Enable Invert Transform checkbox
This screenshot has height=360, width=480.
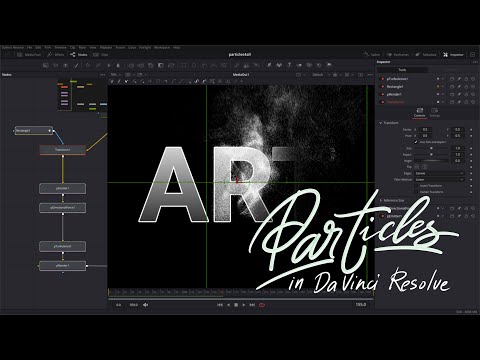[x=416, y=186]
